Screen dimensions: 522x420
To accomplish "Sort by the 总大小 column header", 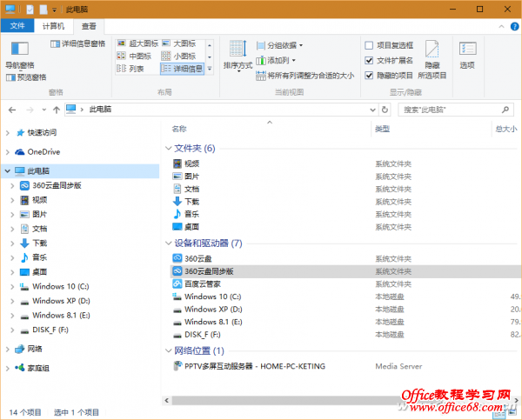I will click(x=506, y=129).
